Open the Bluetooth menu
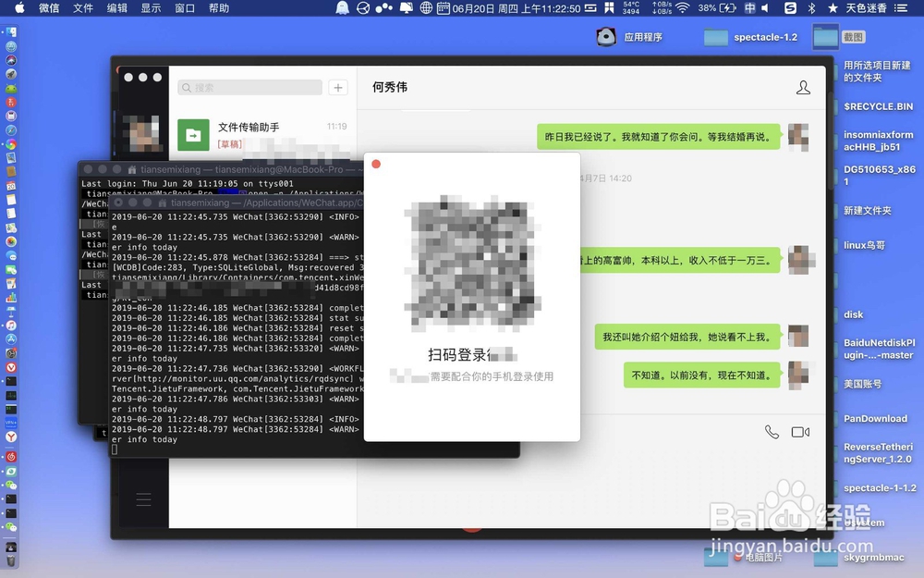This screenshot has height=578, width=924. (811, 7)
